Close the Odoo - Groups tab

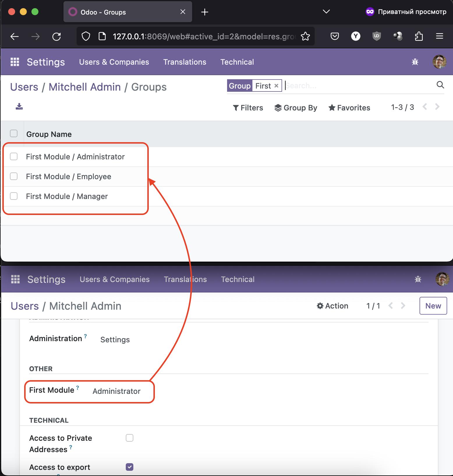[x=183, y=12]
